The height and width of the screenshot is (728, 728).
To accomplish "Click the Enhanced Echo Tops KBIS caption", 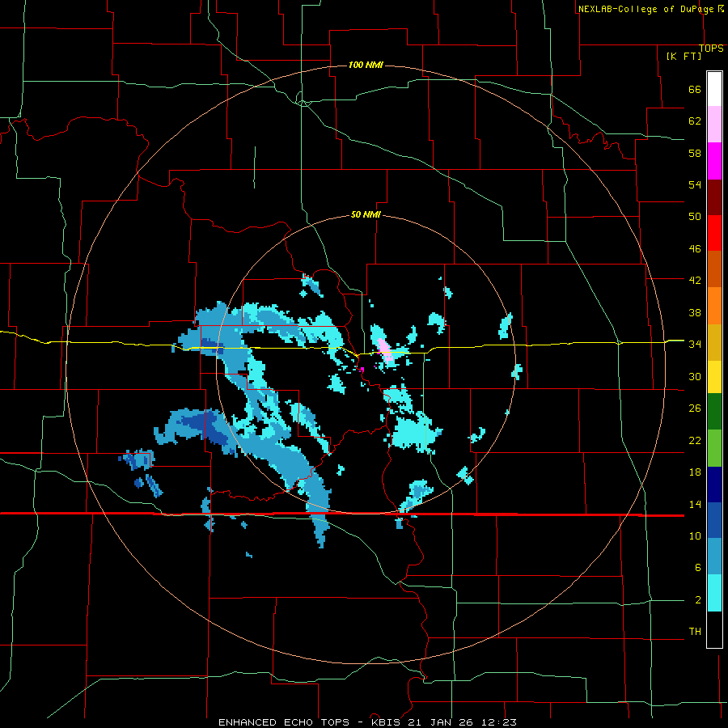I will pyautogui.click(x=367, y=722).
